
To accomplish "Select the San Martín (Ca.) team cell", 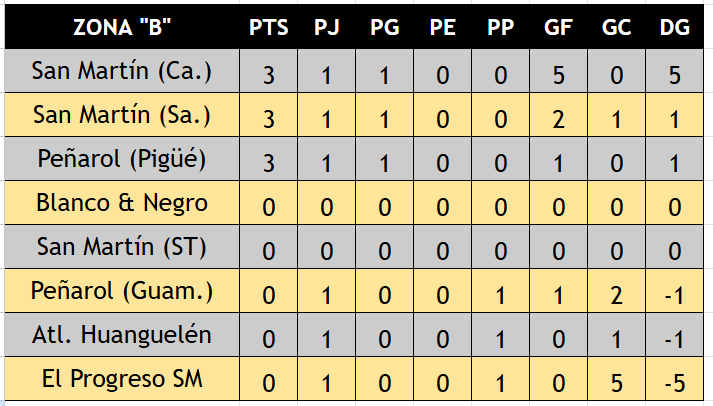I will 122,71.
